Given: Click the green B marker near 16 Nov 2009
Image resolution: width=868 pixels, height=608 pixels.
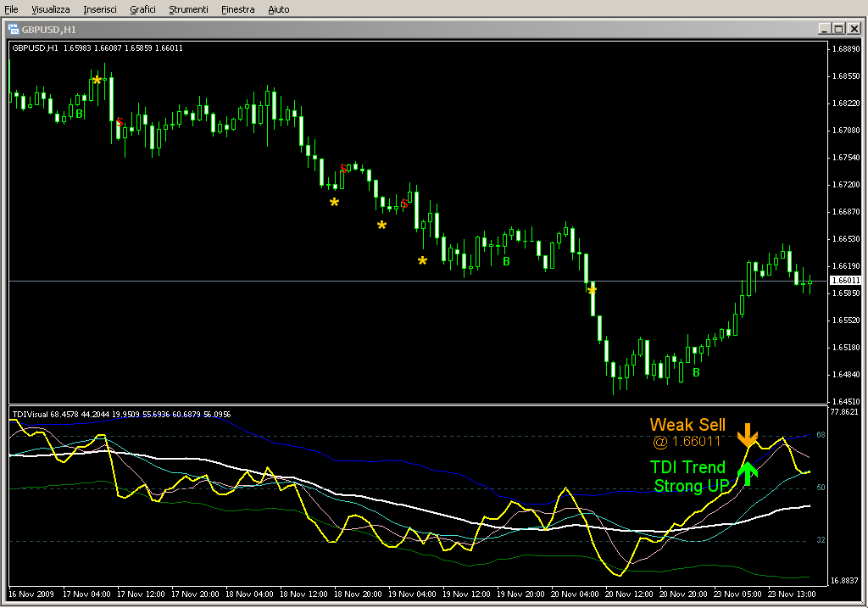Looking at the screenshot, I should 79,114.
